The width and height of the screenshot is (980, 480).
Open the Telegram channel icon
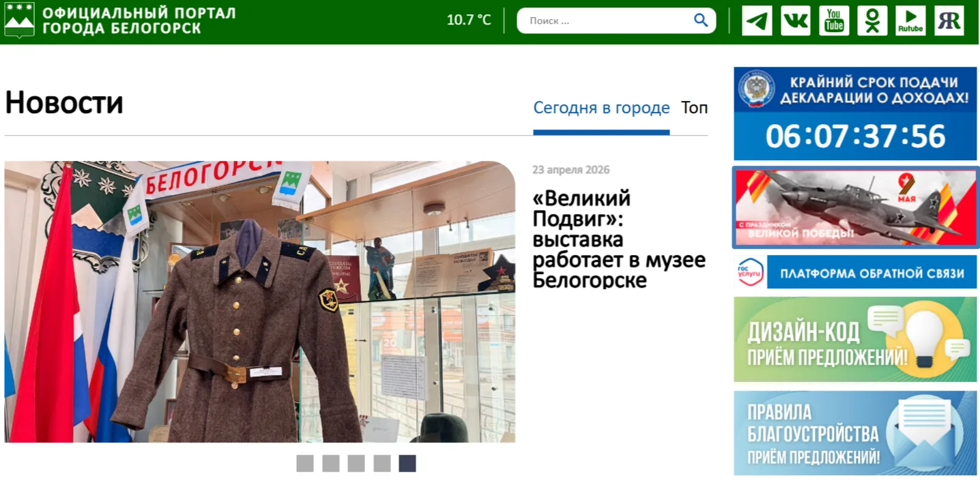point(757,20)
